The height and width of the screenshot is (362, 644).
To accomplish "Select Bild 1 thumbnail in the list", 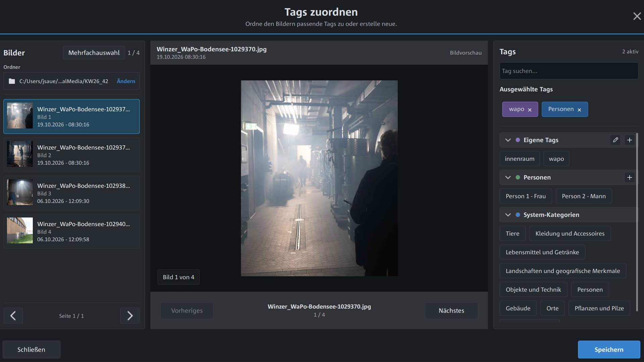I will (x=20, y=116).
